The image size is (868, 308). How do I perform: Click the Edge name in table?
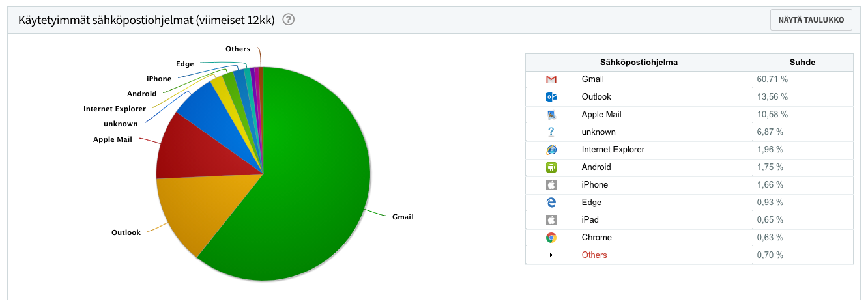click(x=592, y=203)
